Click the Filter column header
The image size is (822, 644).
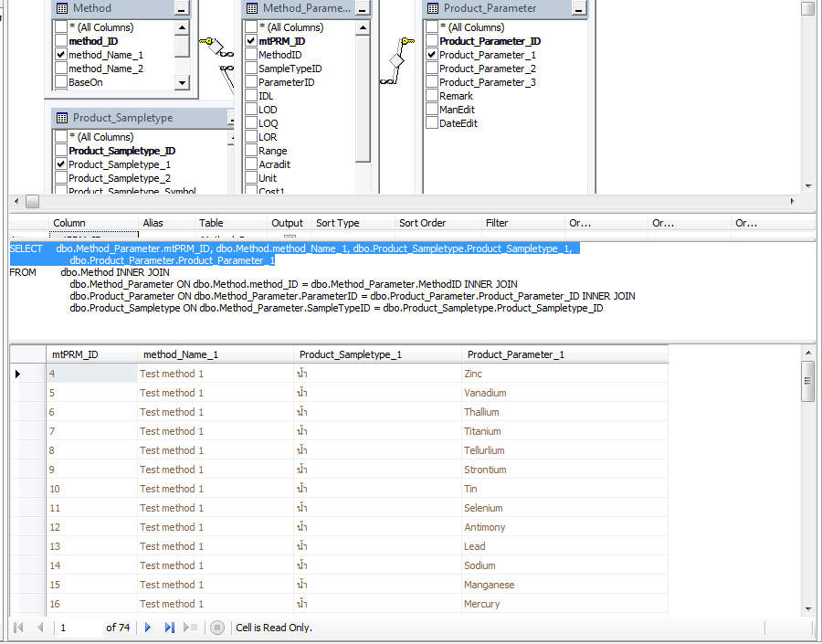[497, 223]
